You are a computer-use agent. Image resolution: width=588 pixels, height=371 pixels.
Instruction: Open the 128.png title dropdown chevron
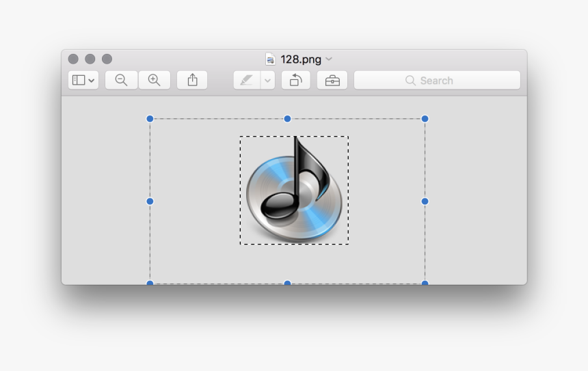[329, 59]
